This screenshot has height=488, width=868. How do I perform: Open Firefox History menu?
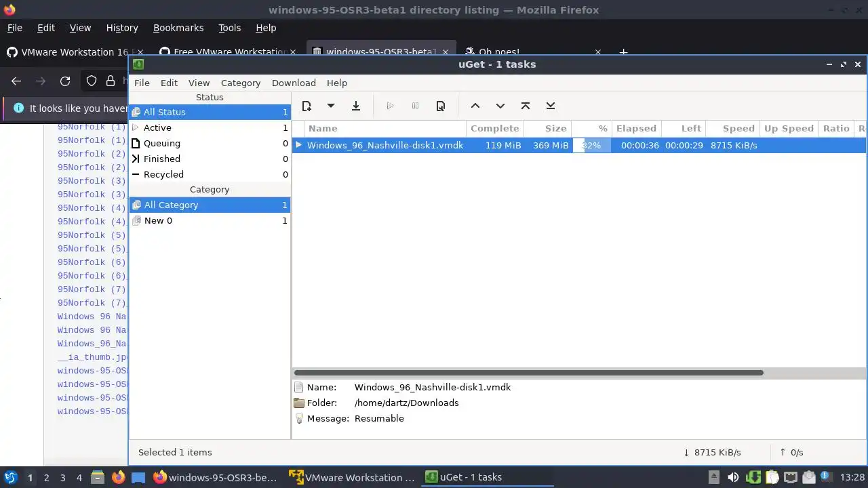[122, 28]
